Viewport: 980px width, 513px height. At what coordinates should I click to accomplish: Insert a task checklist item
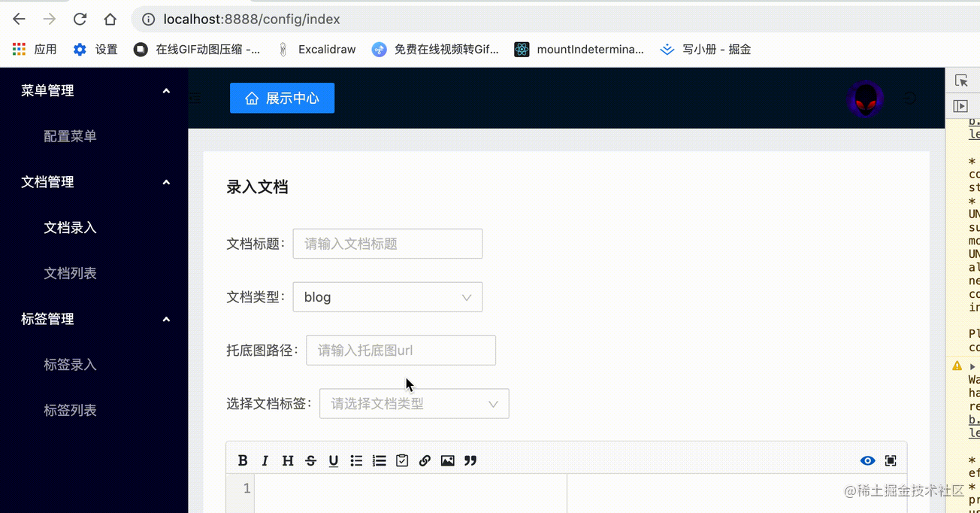(x=402, y=460)
